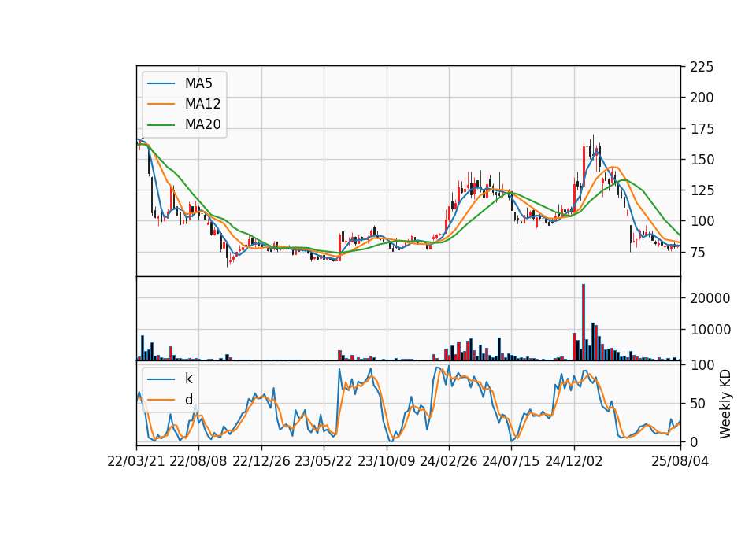756x543 pixels.
Task: Click the 23/10/09 date axis label
Action: pyautogui.click(x=386, y=461)
